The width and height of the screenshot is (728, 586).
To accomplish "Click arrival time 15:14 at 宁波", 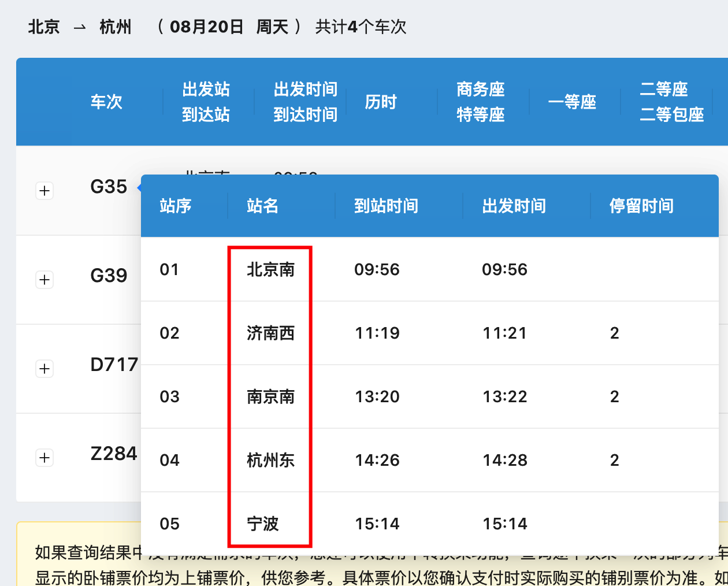I will pyautogui.click(x=377, y=524).
